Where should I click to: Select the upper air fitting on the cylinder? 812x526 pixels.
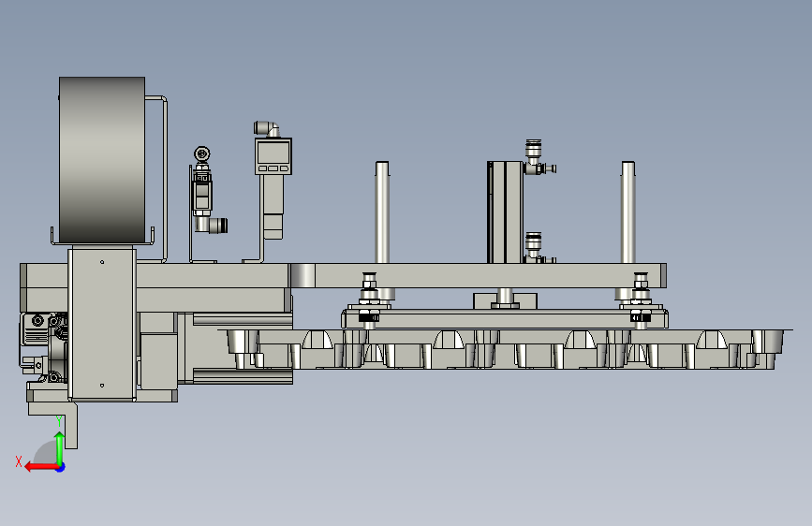539,157
